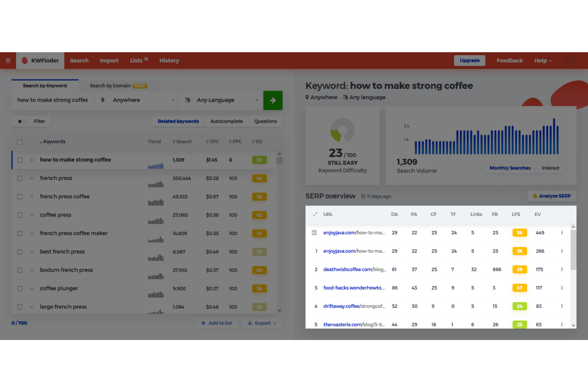
Task: Open more options for enjoyjava.com EV 266 row
Action: (561, 251)
